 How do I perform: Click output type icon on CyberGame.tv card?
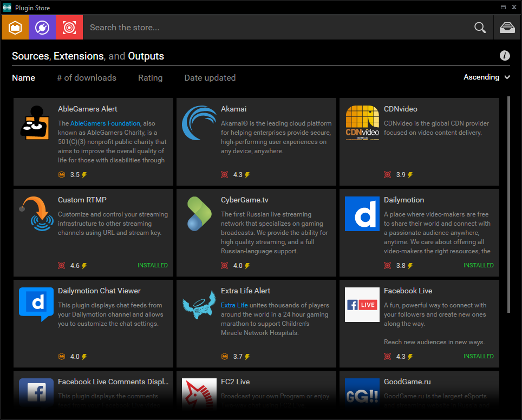pos(225,265)
